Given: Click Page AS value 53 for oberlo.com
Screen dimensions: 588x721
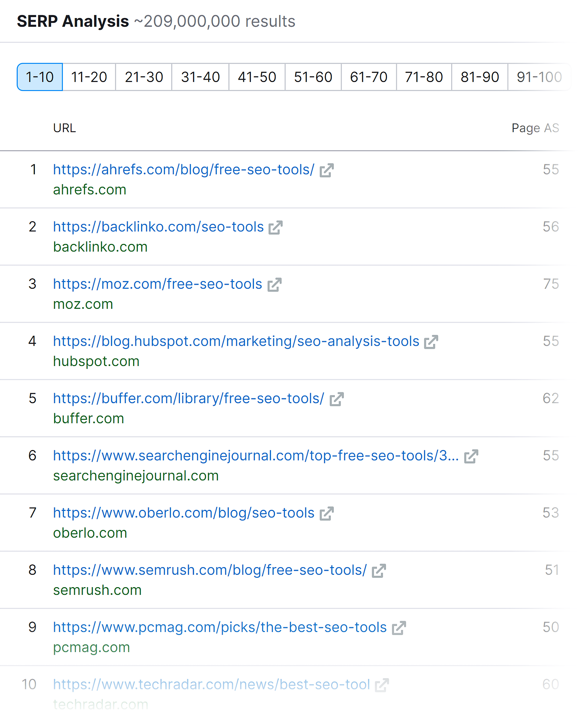Looking at the screenshot, I should (x=551, y=513).
